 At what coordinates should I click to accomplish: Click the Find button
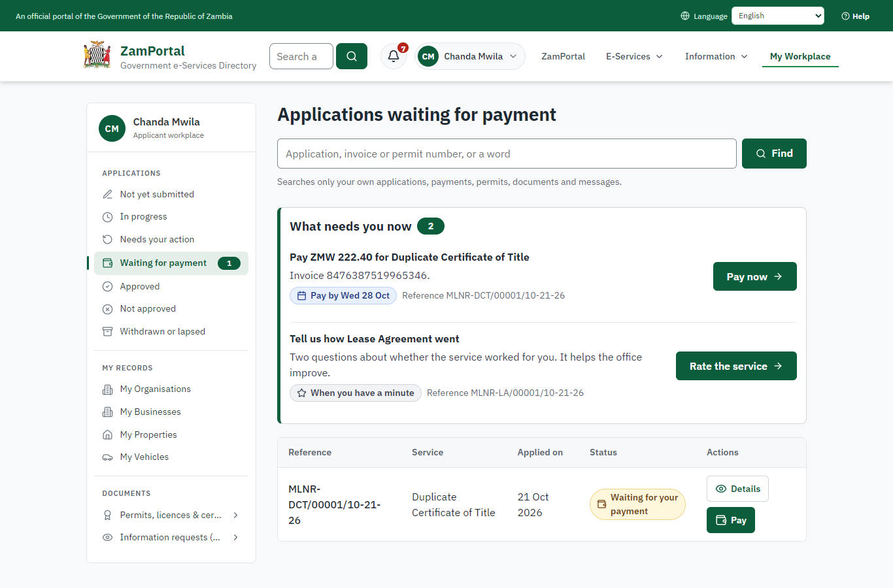pyautogui.click(x=774, y=154)
